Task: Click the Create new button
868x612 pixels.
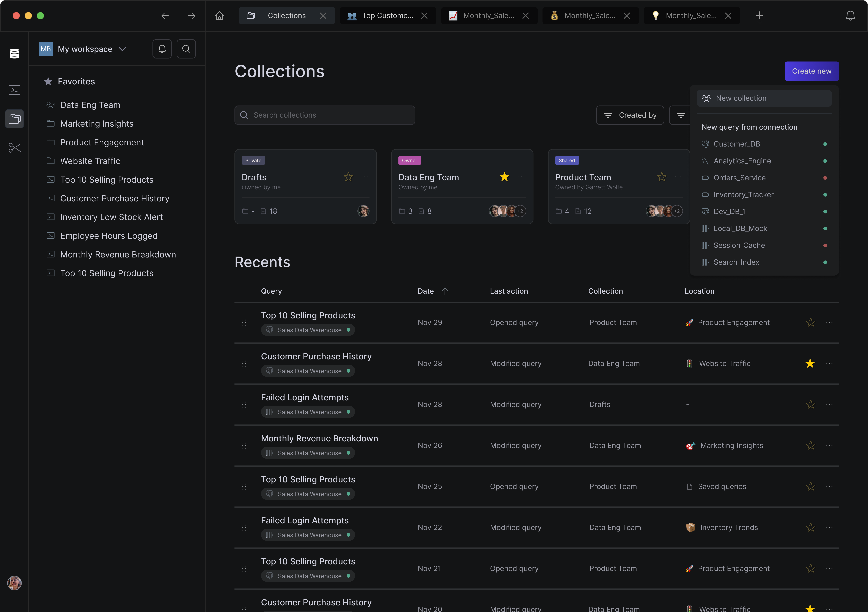Action: coord(811,71)
